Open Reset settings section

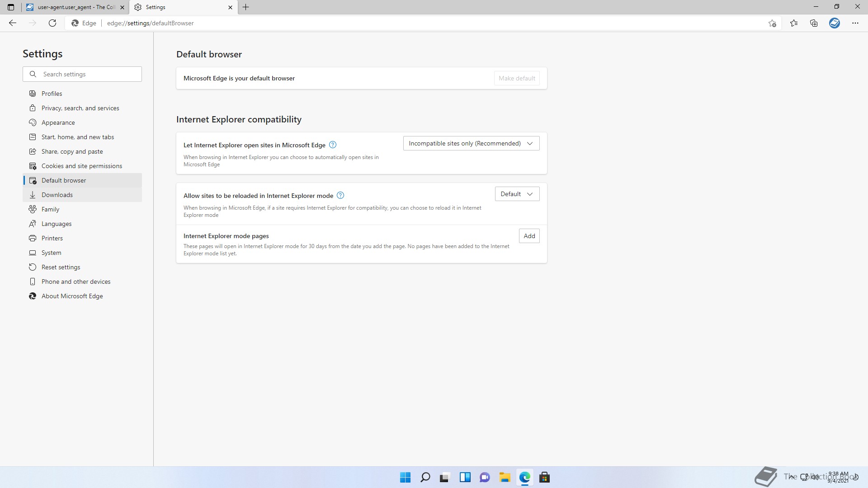[82, 267]
